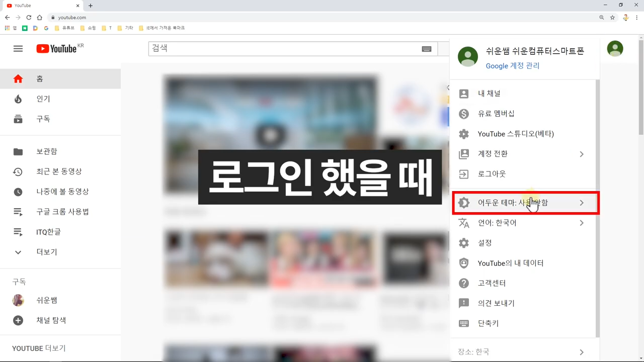Open a new browser tab
The height and width of the screenshot is (362, 644).
91,6
